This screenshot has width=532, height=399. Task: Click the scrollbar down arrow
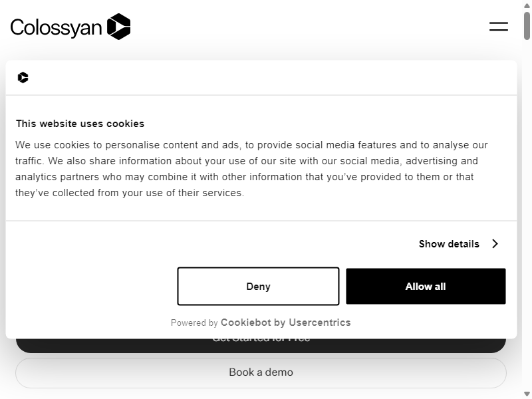click(527, 394)
